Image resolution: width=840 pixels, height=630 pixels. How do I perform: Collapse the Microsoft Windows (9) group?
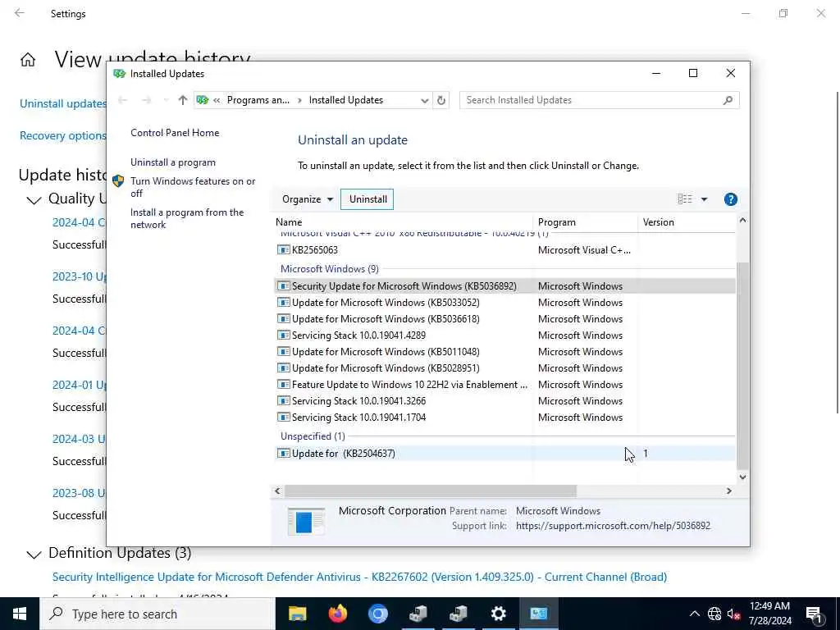(330, 269)
